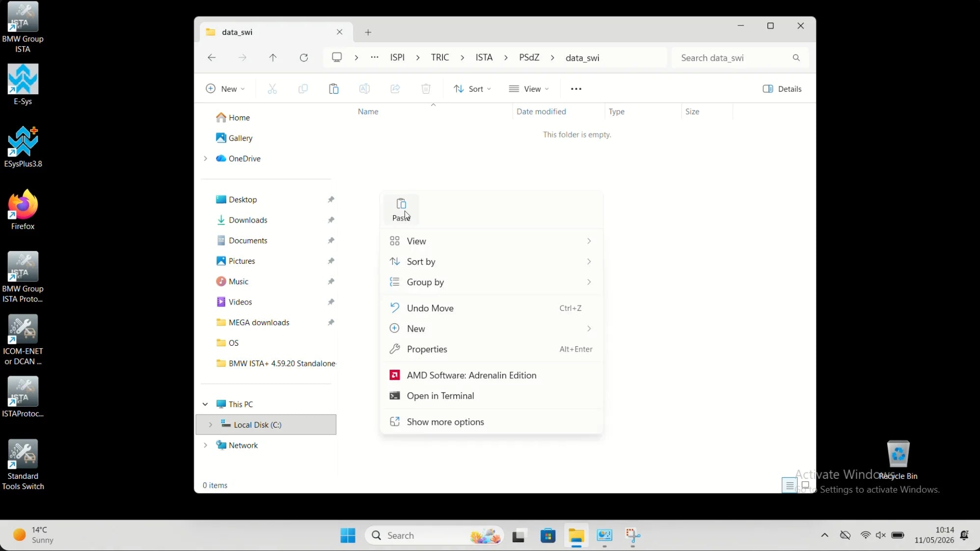Expand the hidden breadcrumb folders ellipsis

[x=375, y=57]
